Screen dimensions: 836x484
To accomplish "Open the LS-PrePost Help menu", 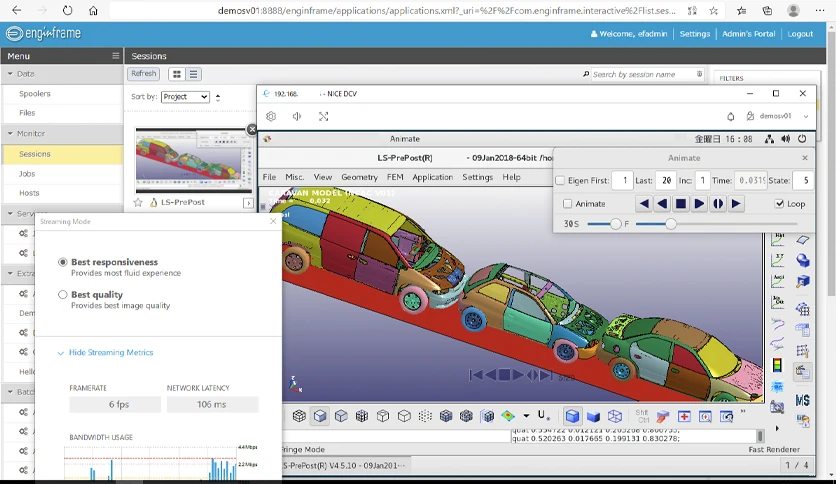I will pos(511,177).
